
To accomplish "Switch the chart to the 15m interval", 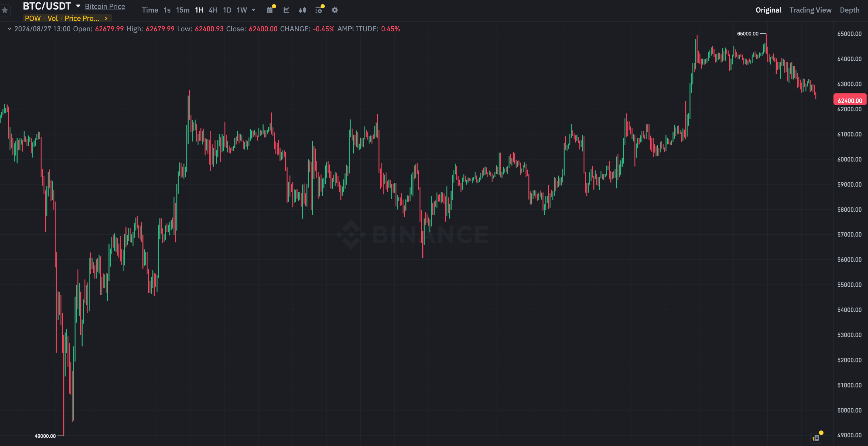I will [183, 10].
